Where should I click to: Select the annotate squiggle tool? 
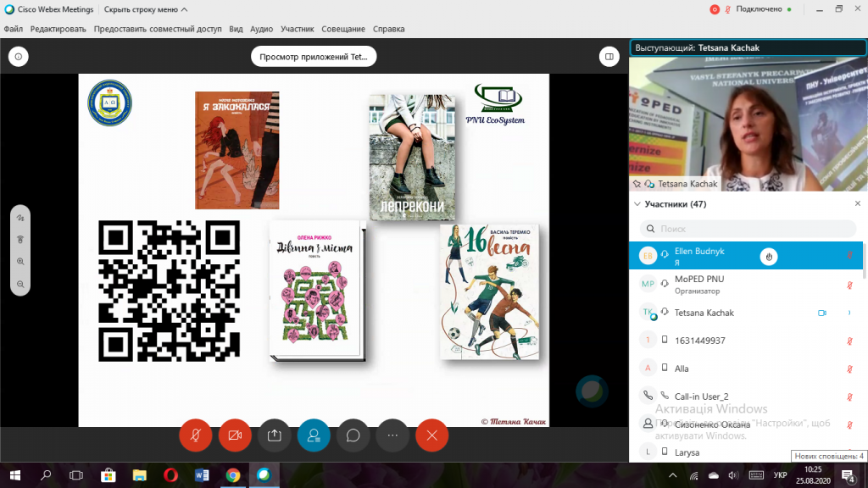20,219
